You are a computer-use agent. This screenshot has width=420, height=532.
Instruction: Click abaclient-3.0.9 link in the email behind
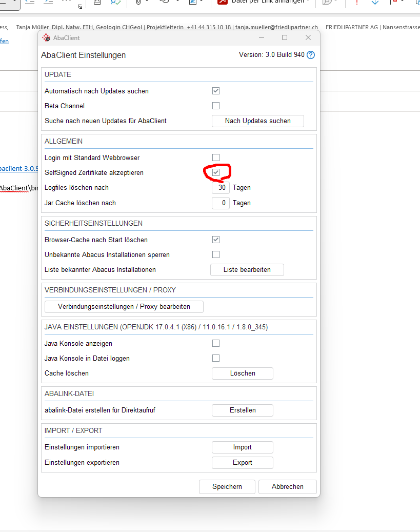pyautogui.click(x=18, y=169)
